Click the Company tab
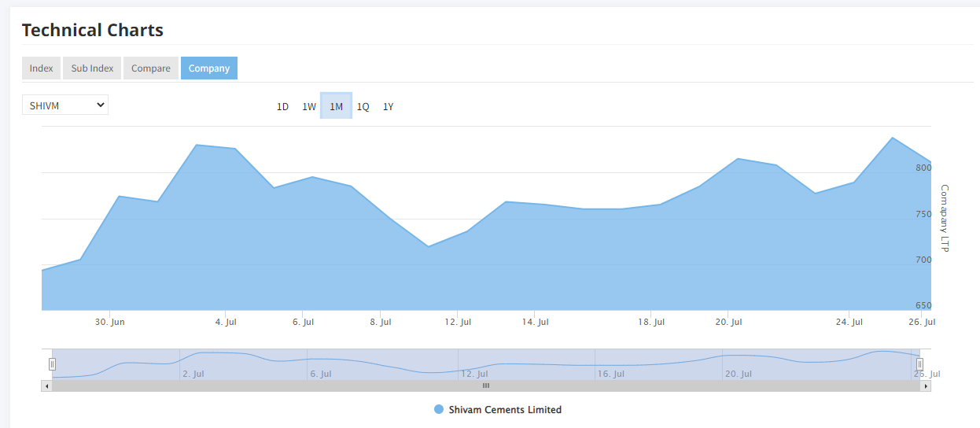The image size is (980, 428). click(208, 68)
